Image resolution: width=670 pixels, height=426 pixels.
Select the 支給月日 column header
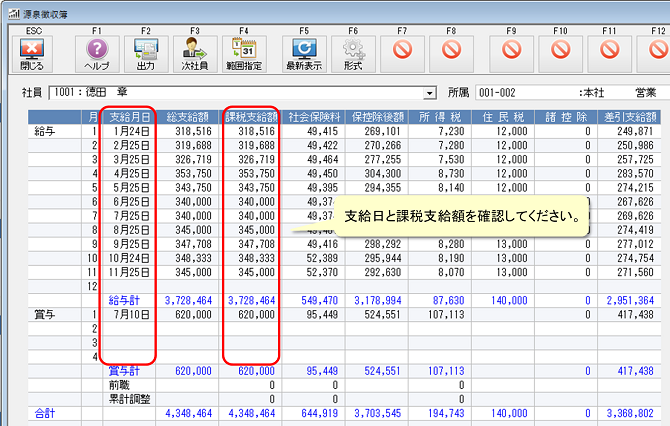pos(129,116)
